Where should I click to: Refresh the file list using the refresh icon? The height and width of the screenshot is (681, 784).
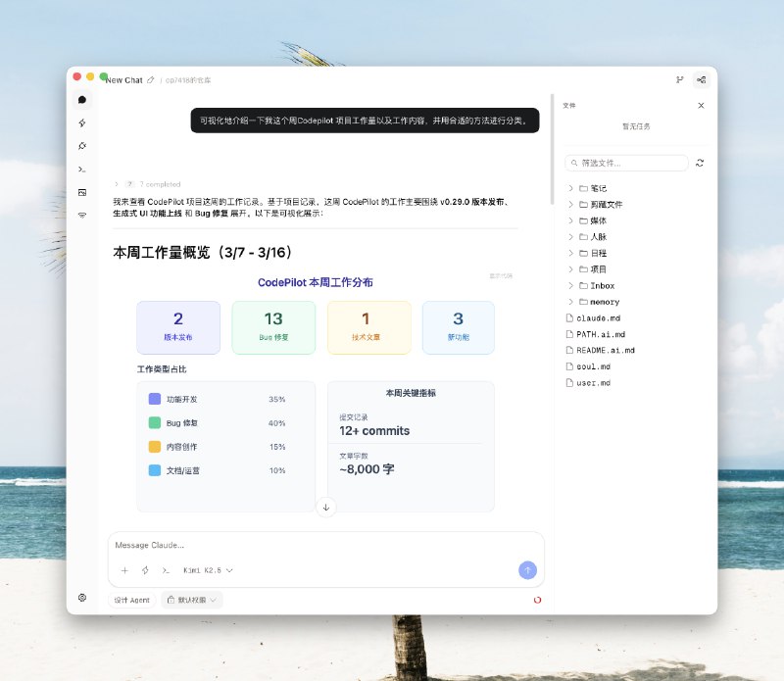[x=700, y=162]
